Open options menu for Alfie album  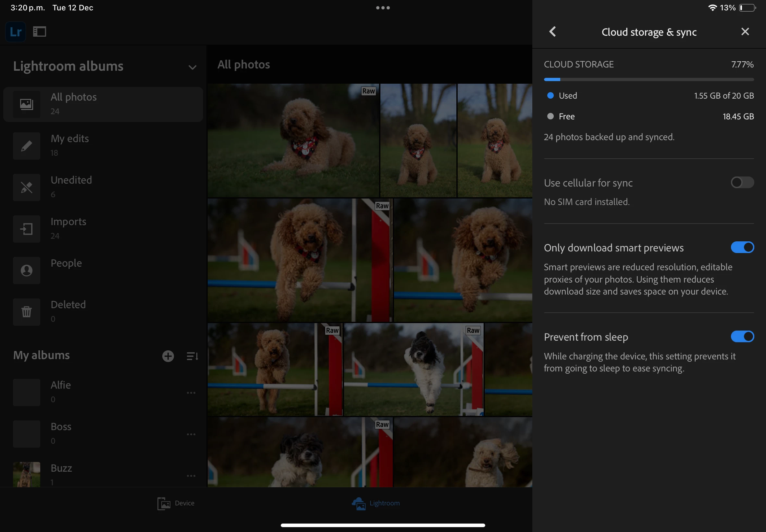click(191, 393)
